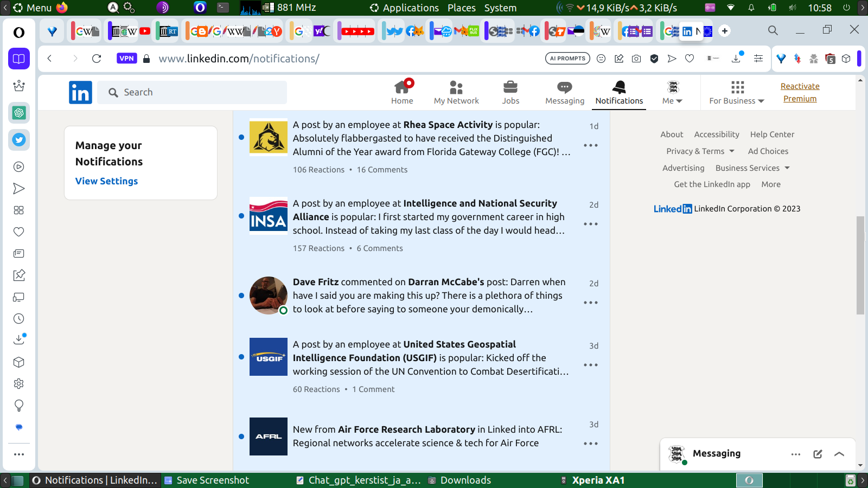Expand the Messaging overlay chevron
This screenshot has width=868, height=488.
tap(839, 454)
